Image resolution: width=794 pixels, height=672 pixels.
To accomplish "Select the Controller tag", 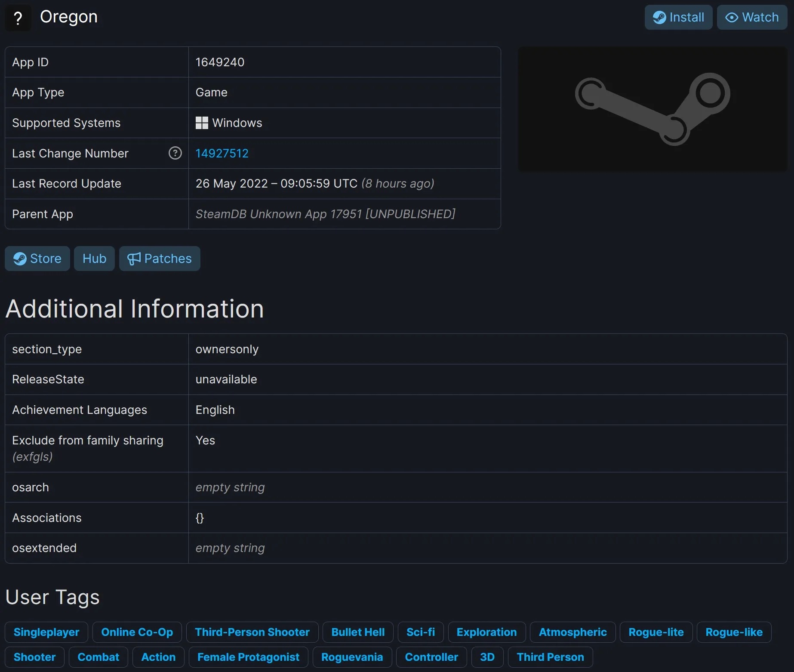I will click(431, 657).
